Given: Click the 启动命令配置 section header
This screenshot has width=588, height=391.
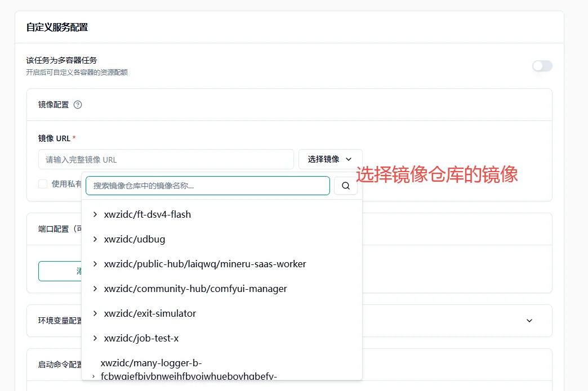Looking at the screenshot, I should (x=60, y=365).
